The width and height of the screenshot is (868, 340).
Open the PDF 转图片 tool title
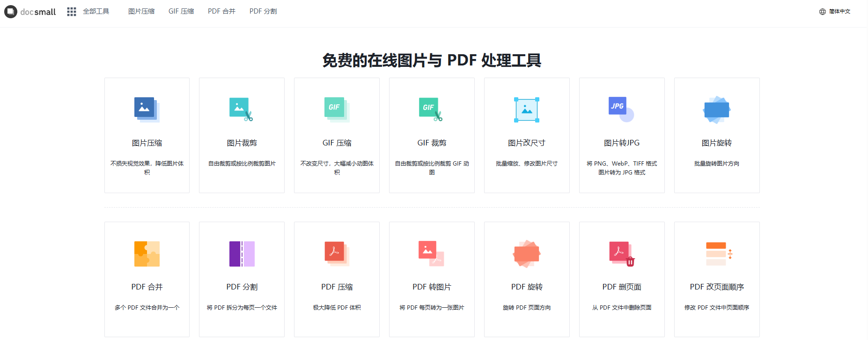[432, 287]
